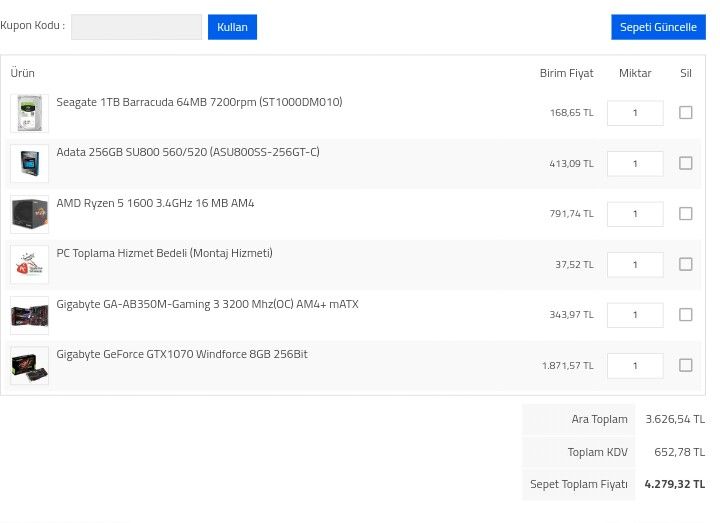Select the 791,74 TL price text
Image resolution: width=720 pixels, height=523 pixels.
tap(571, 214)
